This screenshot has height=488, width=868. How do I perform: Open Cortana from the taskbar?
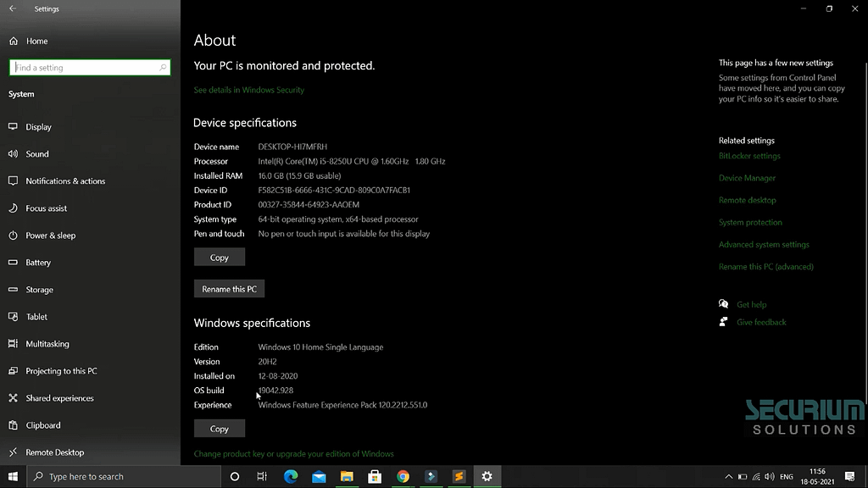point(235,476)
